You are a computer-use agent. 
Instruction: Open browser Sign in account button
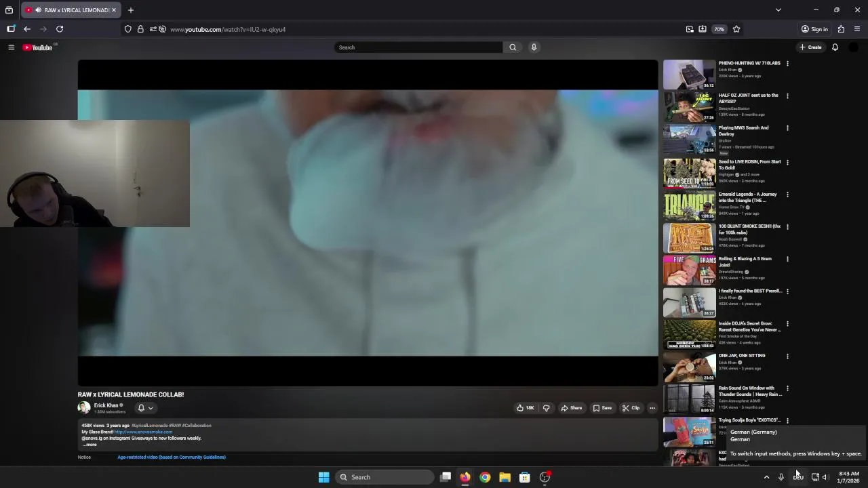coord(814,29)
